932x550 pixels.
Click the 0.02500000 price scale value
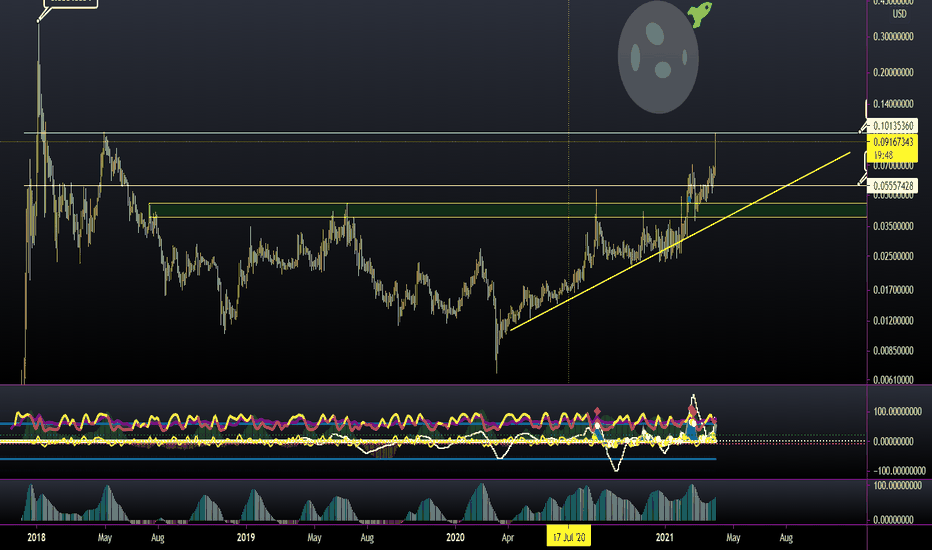[x=893, y=256]
